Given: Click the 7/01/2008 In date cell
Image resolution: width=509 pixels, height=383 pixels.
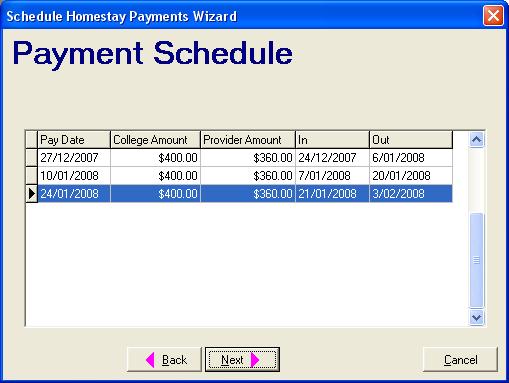Looking at the screenshot, I should (x=332, y=175).
